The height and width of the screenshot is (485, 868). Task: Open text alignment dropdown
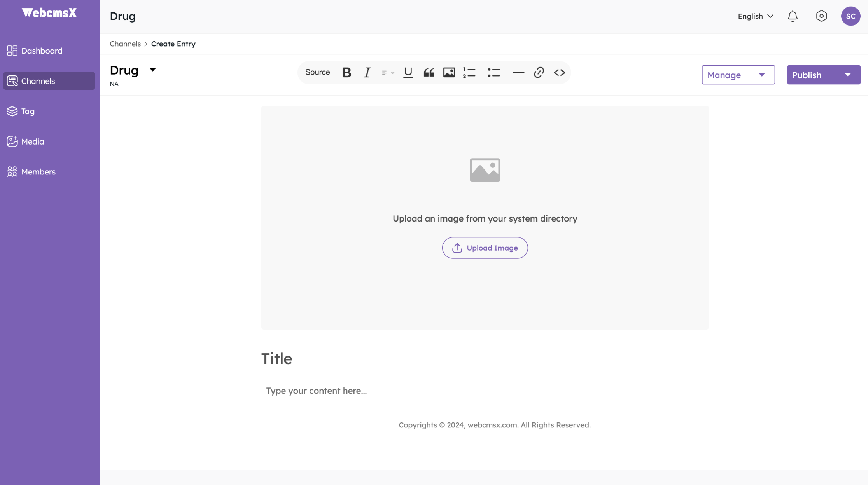(388, 73)
